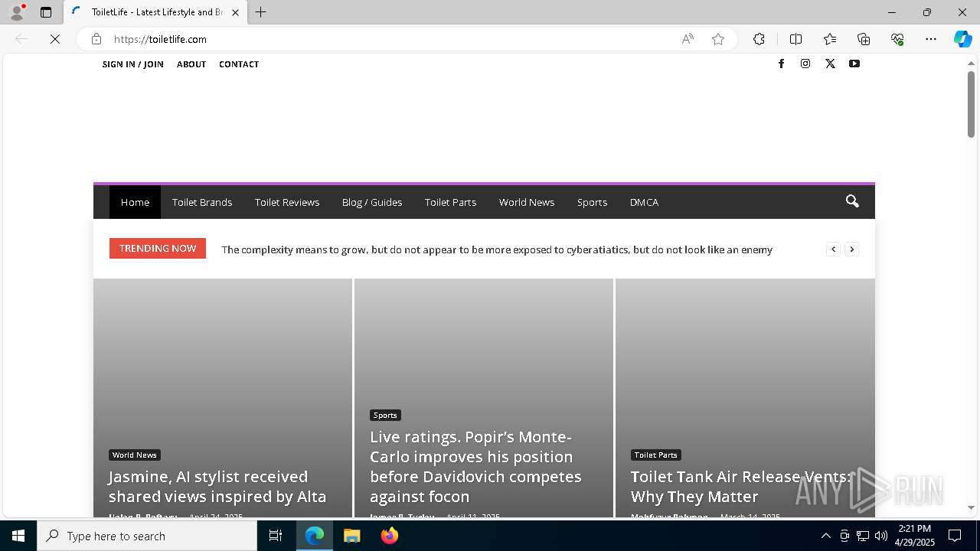Show previous trending headline arrow
Image resolution: width=980 pixels, height=551 pixels.
coord(833,249)
